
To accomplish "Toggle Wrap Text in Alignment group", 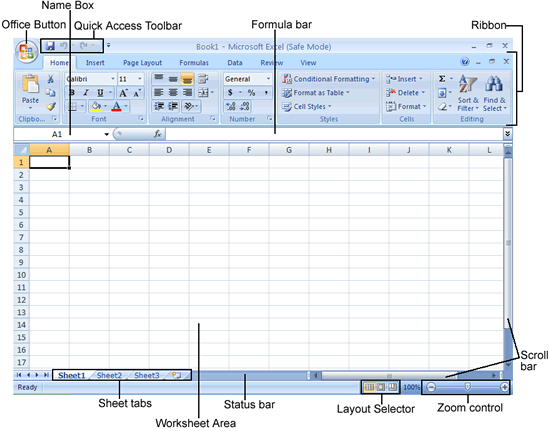I will click(x=203, y=79).
